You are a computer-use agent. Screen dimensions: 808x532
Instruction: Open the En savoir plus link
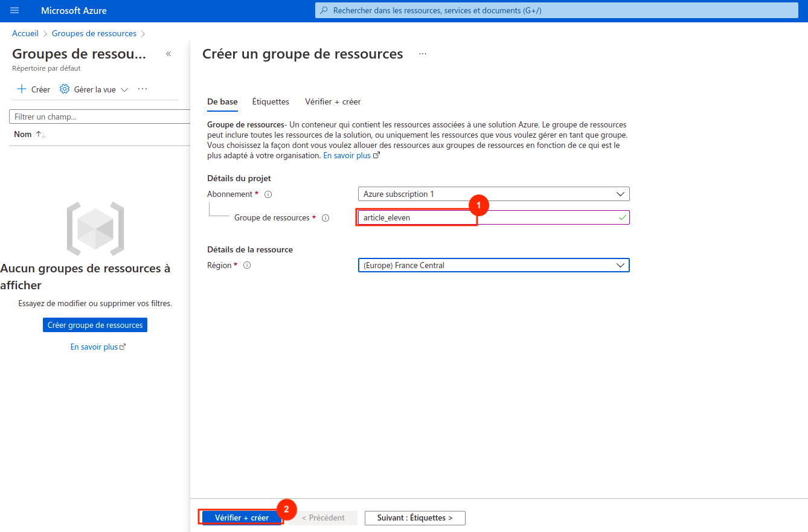click(348, 155)
